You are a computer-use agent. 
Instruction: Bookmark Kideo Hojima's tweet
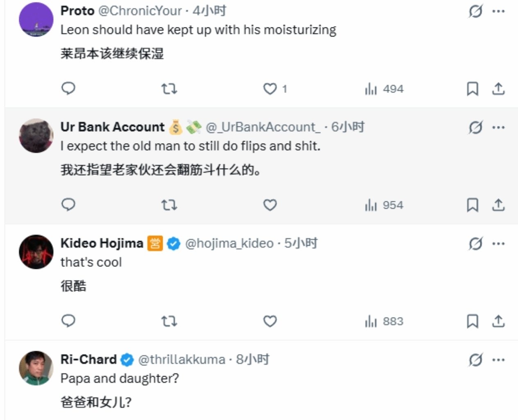(473, 321)
